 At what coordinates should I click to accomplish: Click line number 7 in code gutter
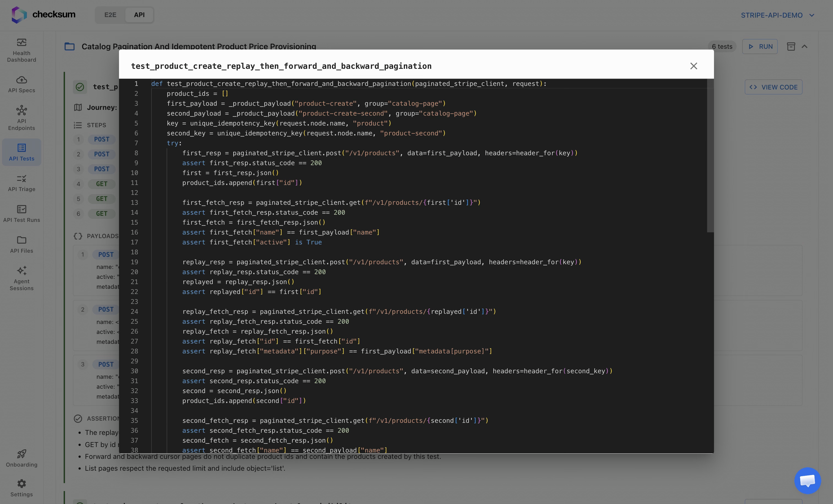(136, 143)
